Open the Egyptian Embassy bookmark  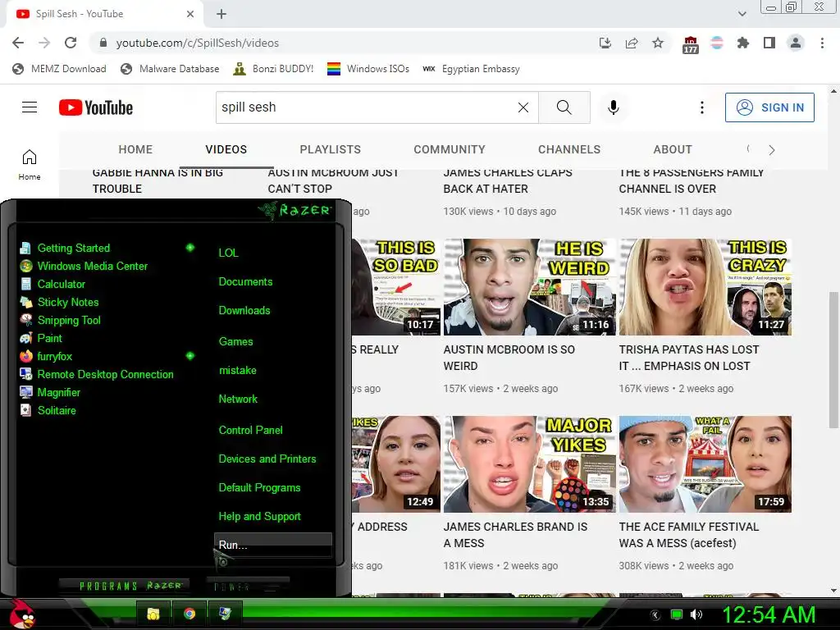(x=472, y=69)
